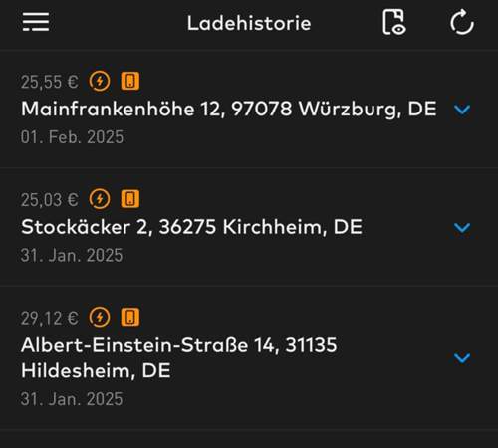Open the Albert-Einstein-Straße 14 Hildesheim address
Image resolution: width=498 pixels, height=448 pixels.
point(179,357)
